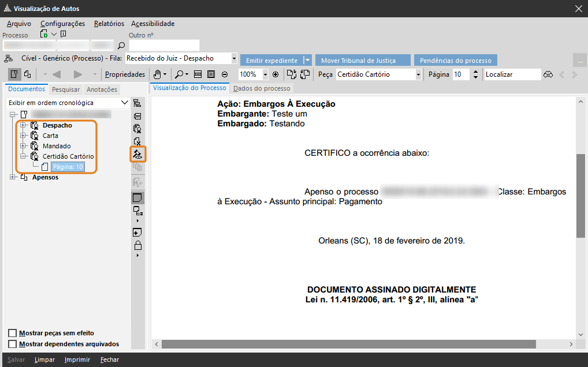Switch to the Dados do processo tab
This screenshot has width=588, height=367.
click(262, 88)
